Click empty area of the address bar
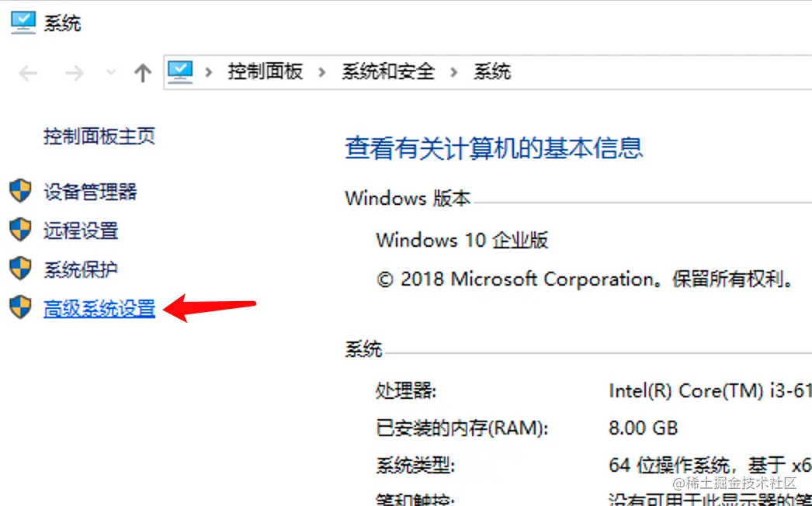The height and width of the screenshot is (506, 812). pos(660,72)
